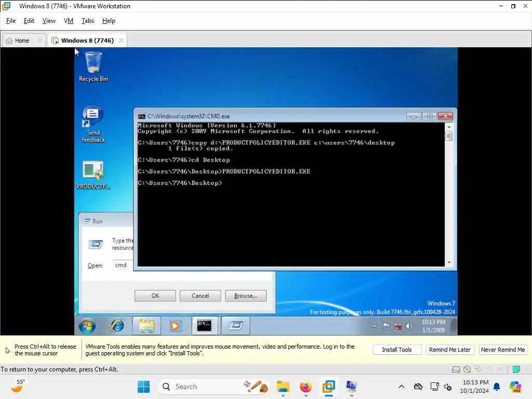Click the Action Center flag tray icon
The height and width of the screenshot is (399, 532).
(386, 326)
